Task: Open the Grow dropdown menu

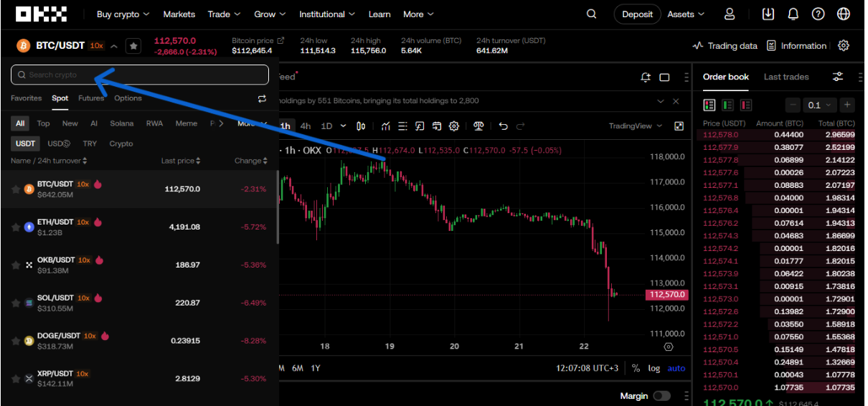Action: coord(270,14)
